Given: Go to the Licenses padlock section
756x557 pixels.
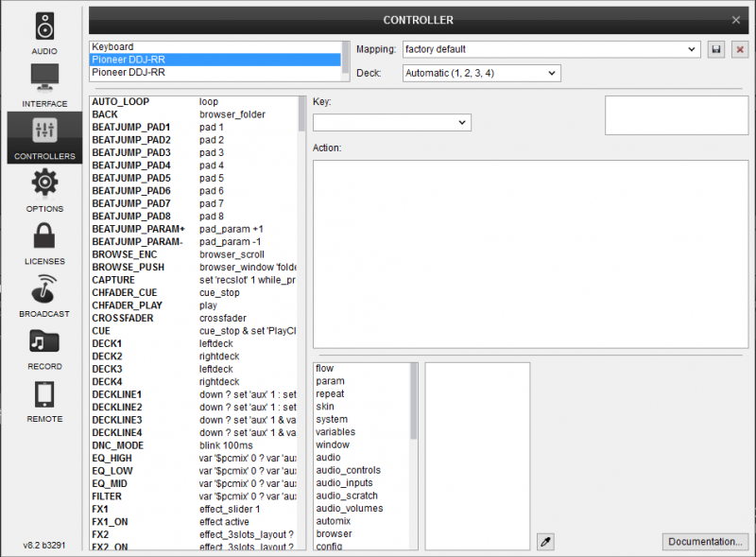Looking at the screenshot, I should click(x=44, y=242).
